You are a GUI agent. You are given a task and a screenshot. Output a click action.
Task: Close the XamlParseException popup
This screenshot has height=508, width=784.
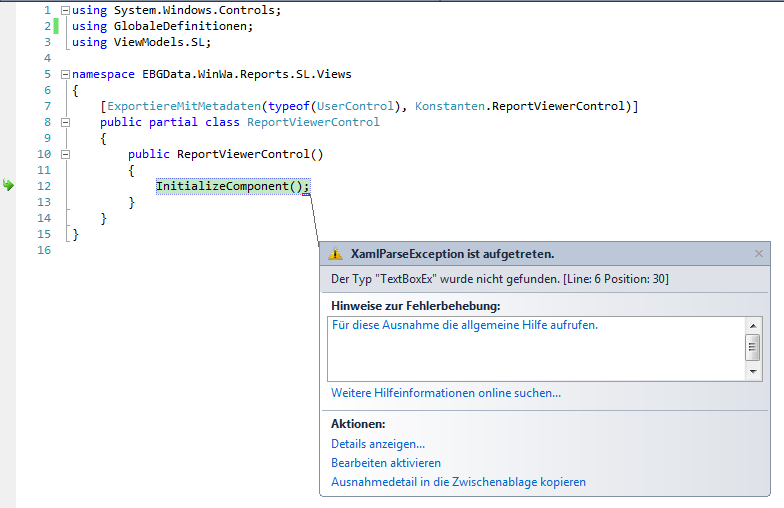coord(759,254)
